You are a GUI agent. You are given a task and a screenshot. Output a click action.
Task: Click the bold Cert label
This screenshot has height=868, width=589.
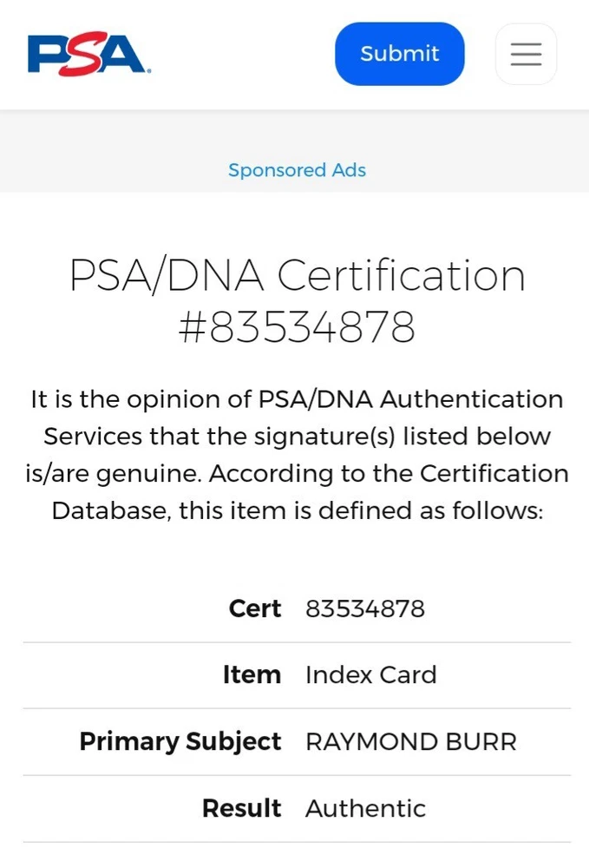click(x=255, y=608)
